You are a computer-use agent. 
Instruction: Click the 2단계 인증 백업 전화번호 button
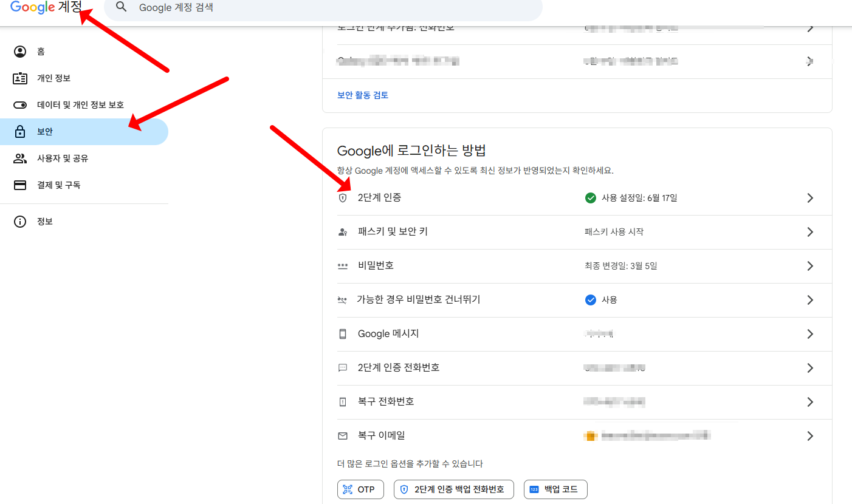coord(454,489)
